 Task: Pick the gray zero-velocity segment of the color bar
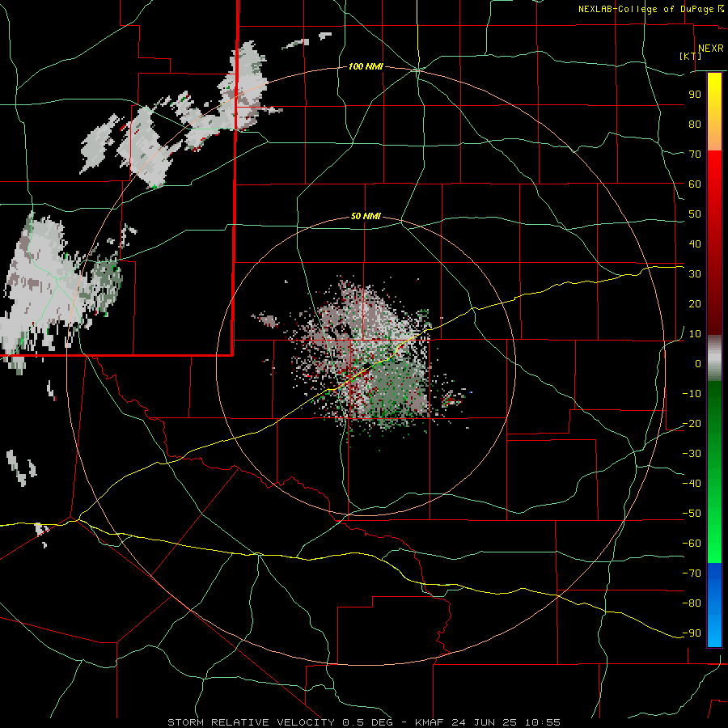click(x=714, y=358)
